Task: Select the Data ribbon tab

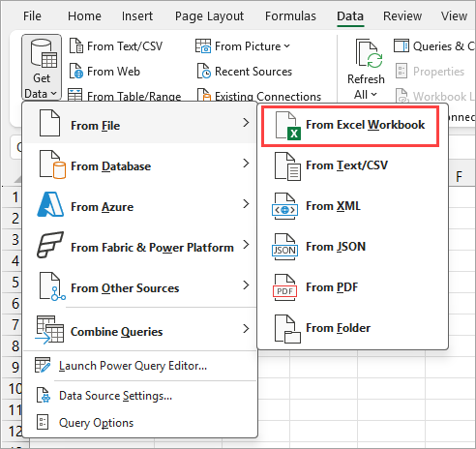Action: [350, 16]
